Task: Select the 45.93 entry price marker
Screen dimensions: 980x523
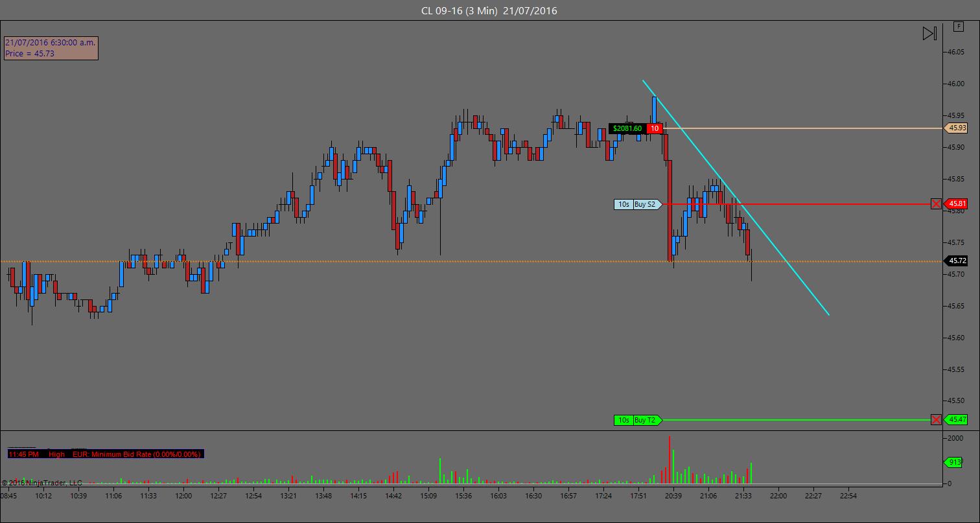Action: coord(957,128)
